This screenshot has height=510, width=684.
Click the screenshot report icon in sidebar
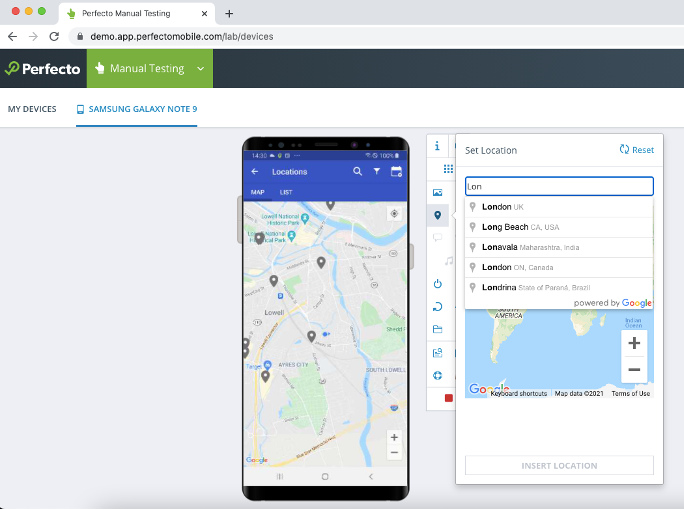click(x=438, y=353)
